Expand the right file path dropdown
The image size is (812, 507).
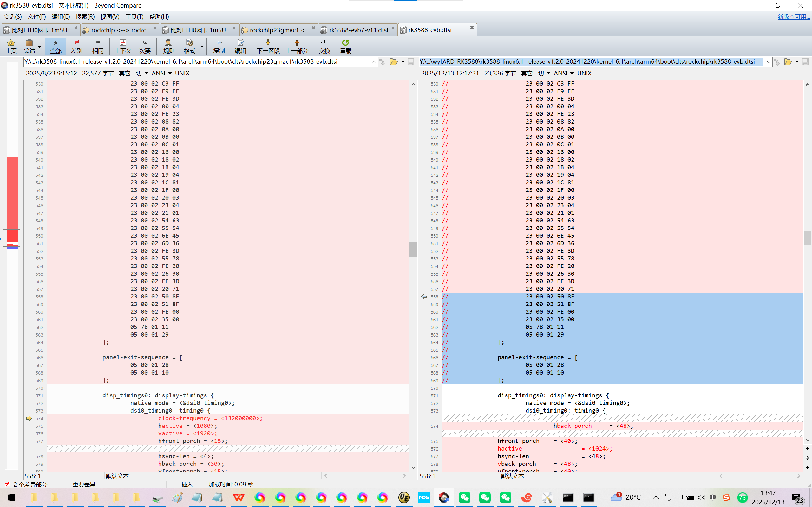pyautogui.click(x=768, y=62)
